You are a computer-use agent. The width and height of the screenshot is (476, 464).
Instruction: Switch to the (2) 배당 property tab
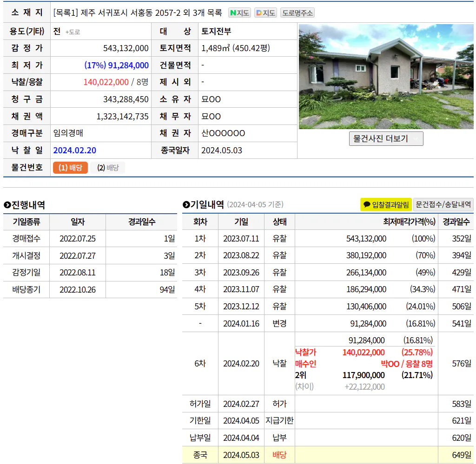[108, 168]
